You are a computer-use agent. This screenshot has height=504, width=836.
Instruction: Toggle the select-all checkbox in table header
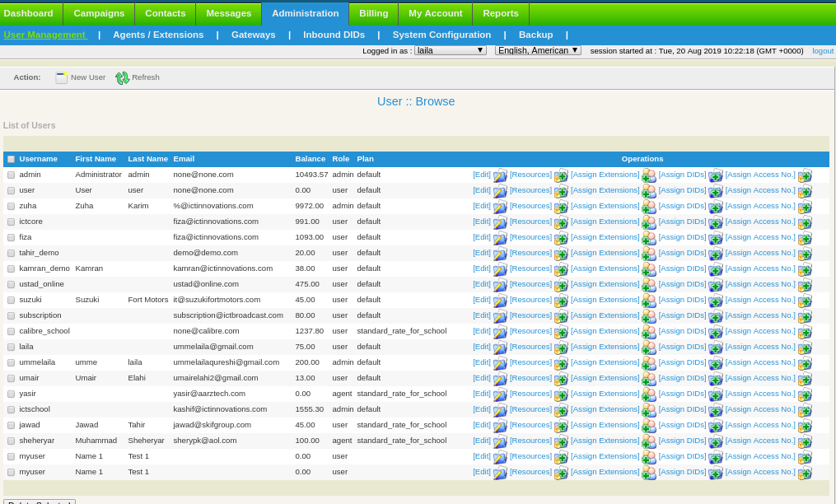(12, 160)
